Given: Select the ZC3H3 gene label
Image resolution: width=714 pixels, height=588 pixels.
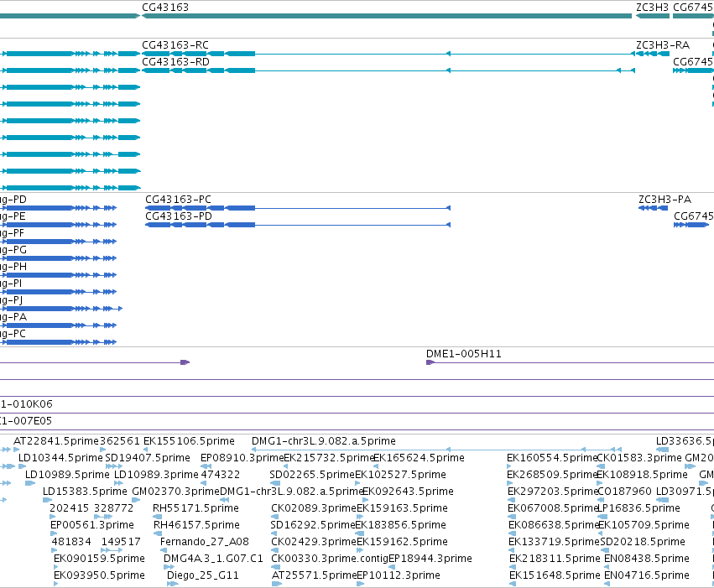Looking at the screenshot, I should [x=652, y=8].
